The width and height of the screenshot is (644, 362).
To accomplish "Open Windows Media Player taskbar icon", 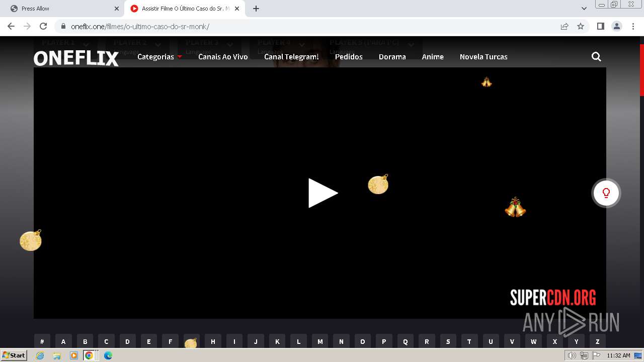I will [74, 355].
